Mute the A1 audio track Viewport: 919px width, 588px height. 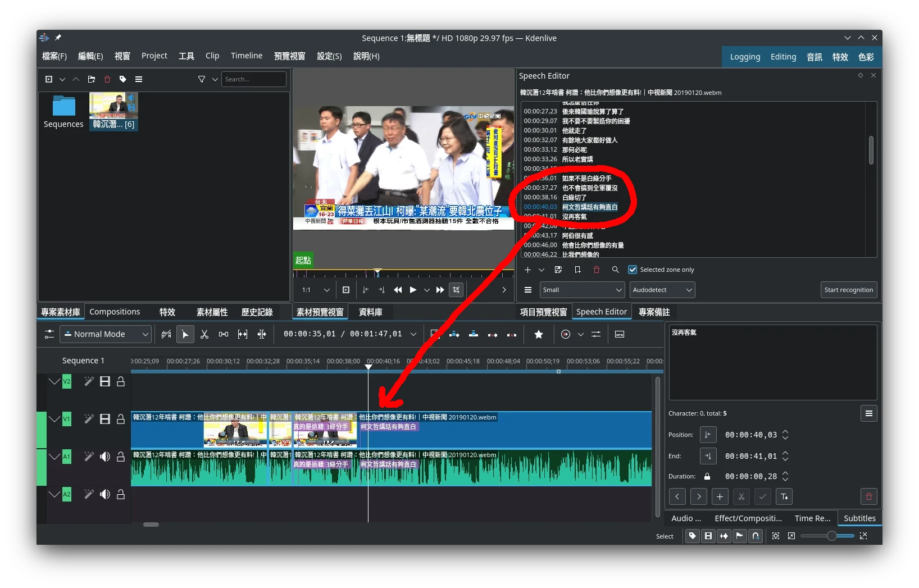tap(104, 457)
